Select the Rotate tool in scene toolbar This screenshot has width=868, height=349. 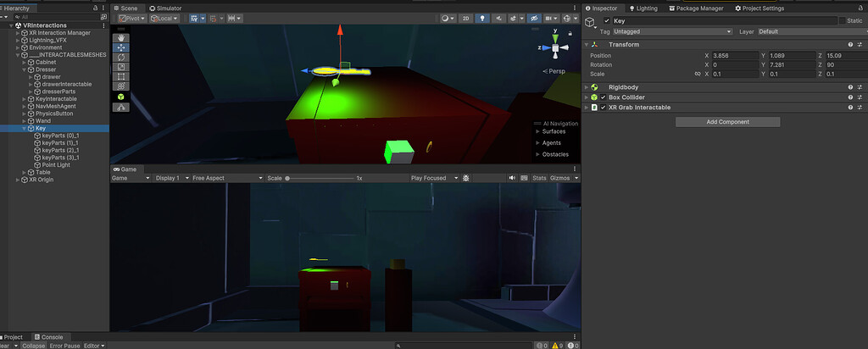coord(121,57)
